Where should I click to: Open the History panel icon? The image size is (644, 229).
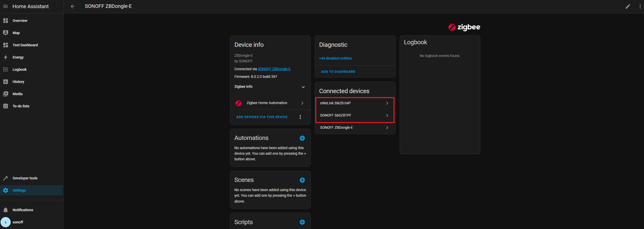[x=6, y=82]
